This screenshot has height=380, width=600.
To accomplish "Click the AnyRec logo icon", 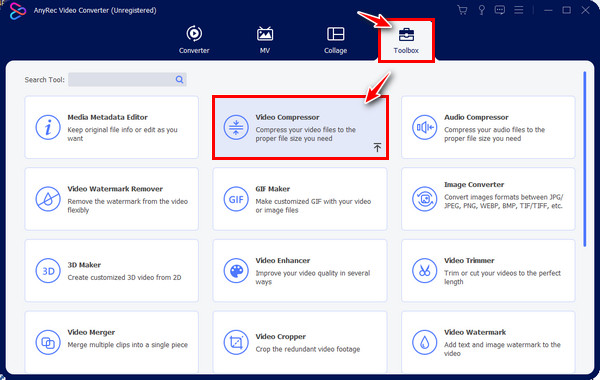I will 18,10.
